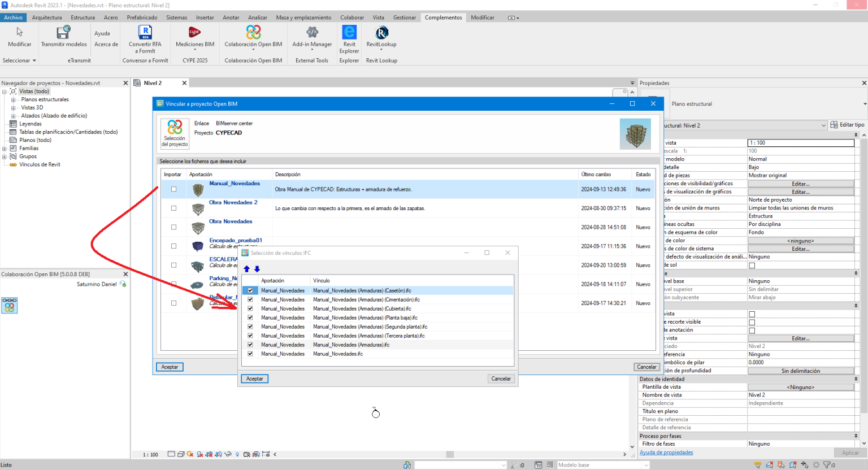Expand the Grupos tree node

pos(5,156)
